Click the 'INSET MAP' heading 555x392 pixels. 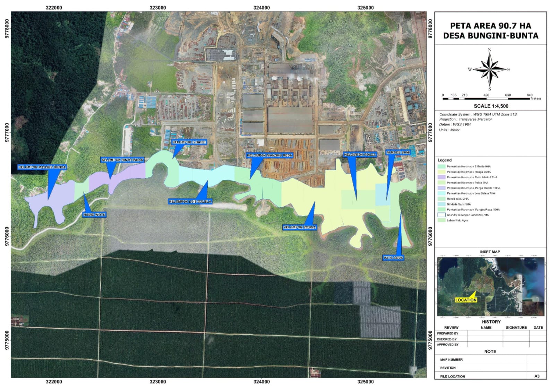point(490,252)
